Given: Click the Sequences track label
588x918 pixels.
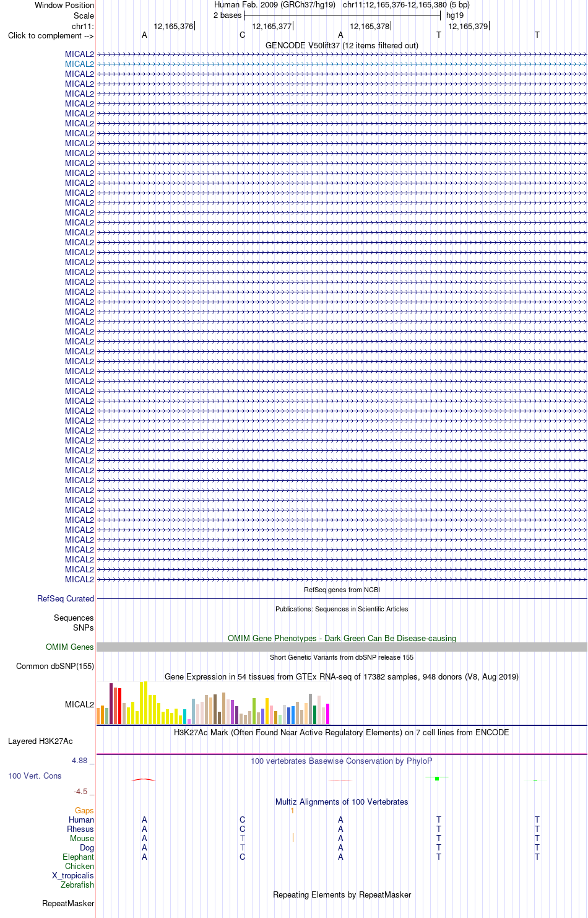Looking at the screenshot, I should pyautogui.click(x=74, y=618).
